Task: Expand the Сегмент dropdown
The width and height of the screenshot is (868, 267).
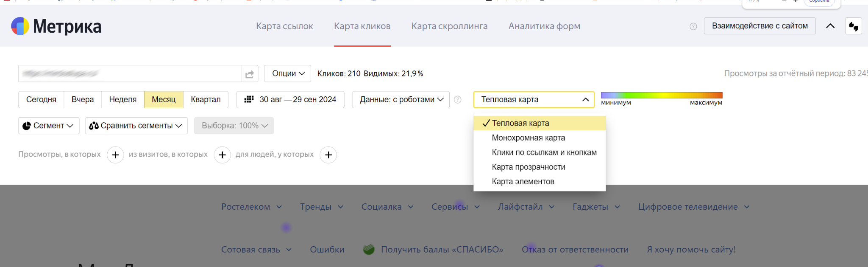Action: pos(49,126)
